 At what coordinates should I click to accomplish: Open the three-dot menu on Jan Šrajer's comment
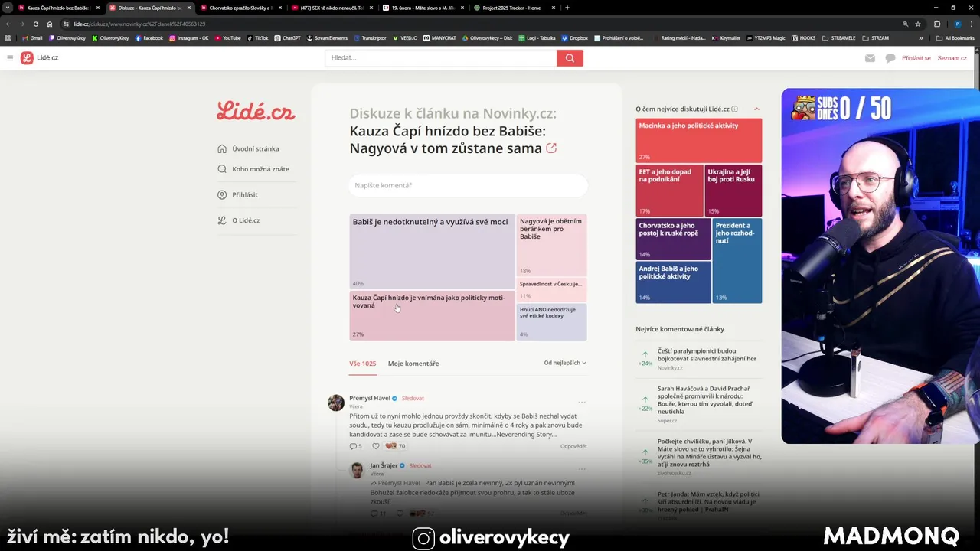click(582, 469)
